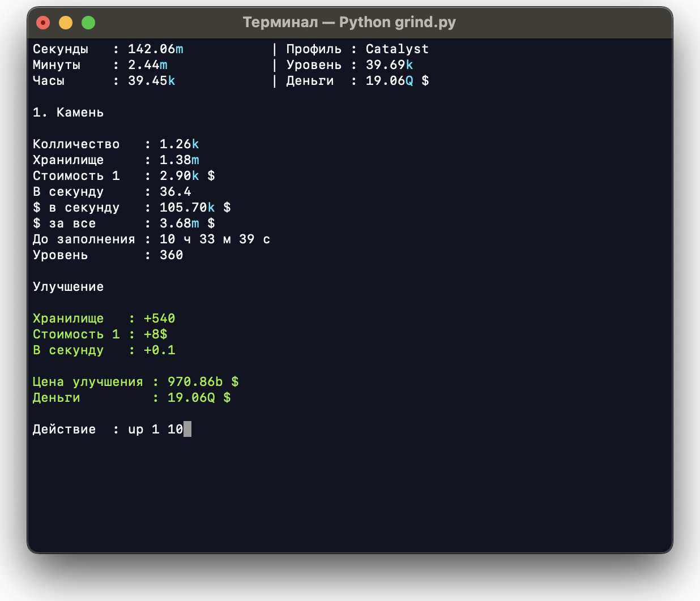700x601 pixels.
Task: Place cursor at the terminal's gray cursor block
Action: pyautogui.click(x=187, y=430)
